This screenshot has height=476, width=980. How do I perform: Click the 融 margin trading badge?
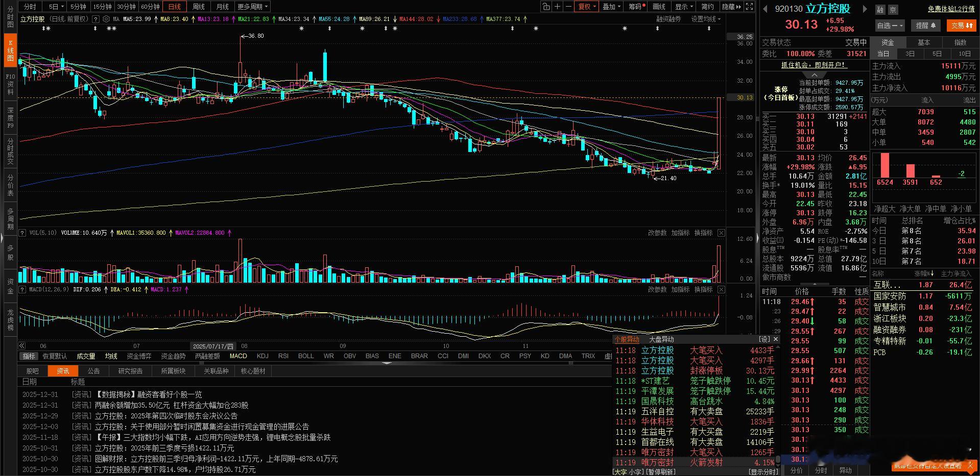click(x=880, y=10)
